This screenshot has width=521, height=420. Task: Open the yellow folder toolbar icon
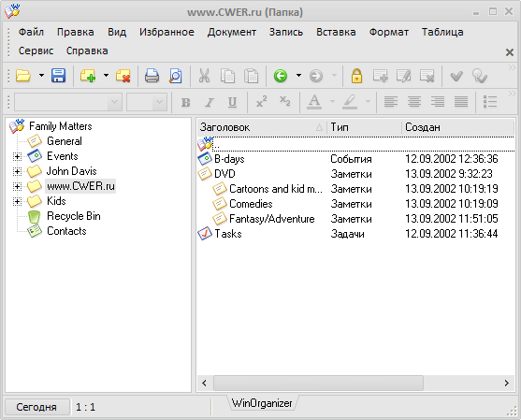coord(23,76)
